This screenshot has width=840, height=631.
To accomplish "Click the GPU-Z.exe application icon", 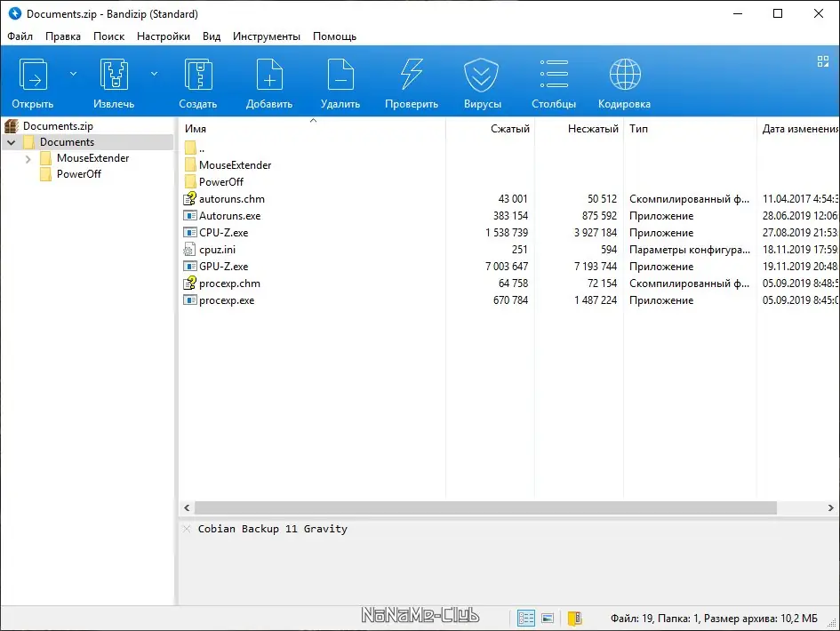I will point(189,267).
